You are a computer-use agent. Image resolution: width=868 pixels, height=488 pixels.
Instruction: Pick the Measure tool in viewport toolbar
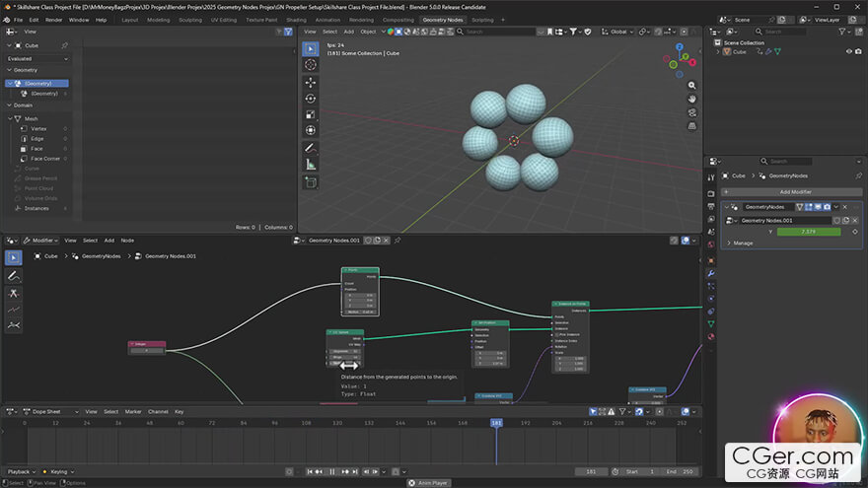point(311,165)
